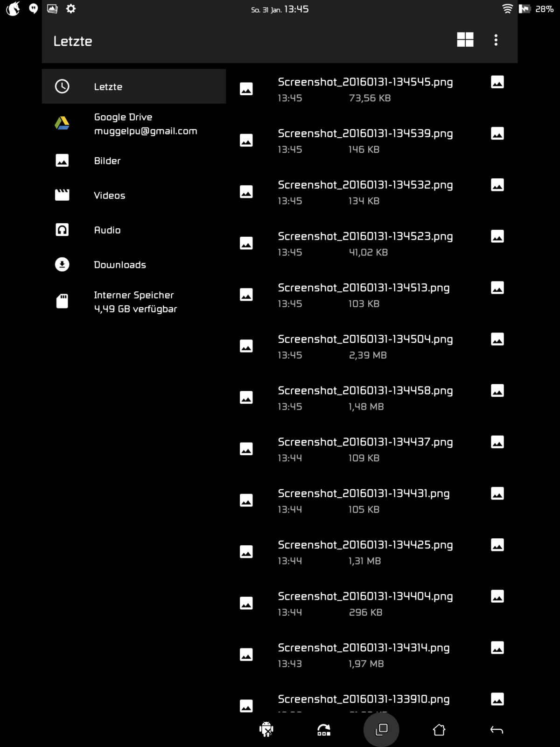Tap the Back navigation arrow
This screenshot has width=560, height=747.
coord(497,730)
